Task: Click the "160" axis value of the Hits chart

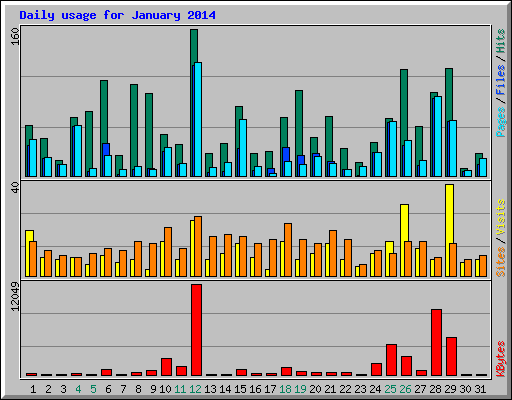Action: coord(15,37)
